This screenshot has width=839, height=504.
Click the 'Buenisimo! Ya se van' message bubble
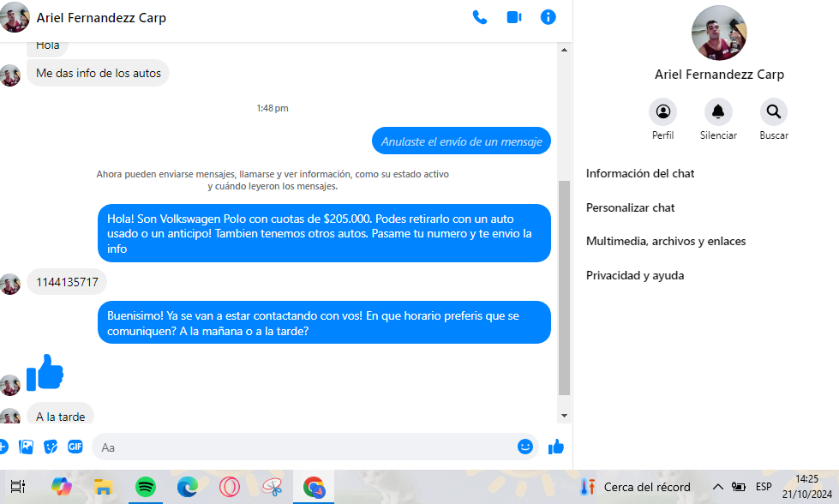click(x=324, y=322)
